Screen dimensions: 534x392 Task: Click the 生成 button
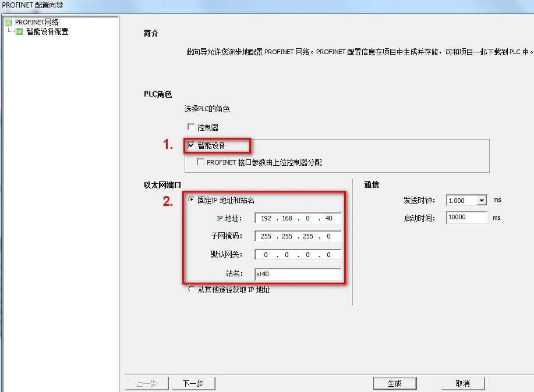pos(395,383)
